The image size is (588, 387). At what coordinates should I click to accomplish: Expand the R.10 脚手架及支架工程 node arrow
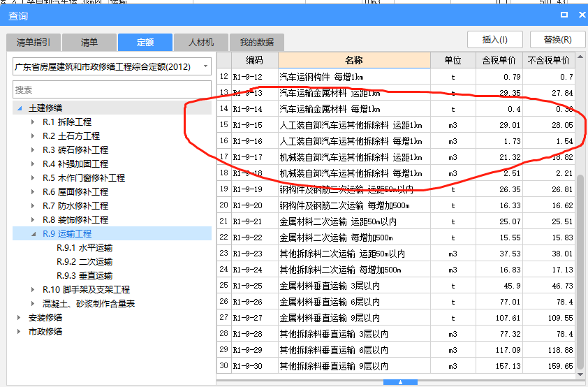pos(33,289)
